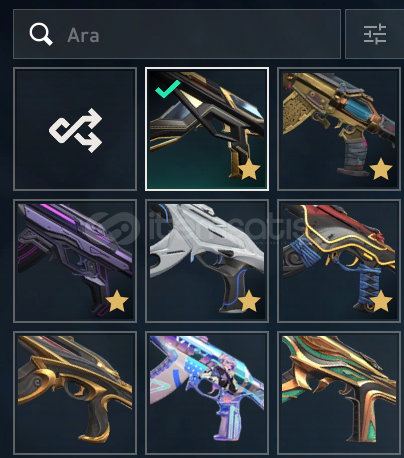The image size is (404, 458).
Task: Click the green checkmark on equipped skin
Action: coord(168,89)
